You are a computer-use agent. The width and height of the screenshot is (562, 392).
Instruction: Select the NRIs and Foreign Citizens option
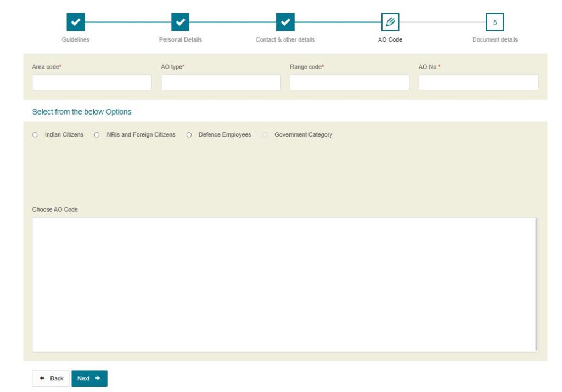[97, 134]
